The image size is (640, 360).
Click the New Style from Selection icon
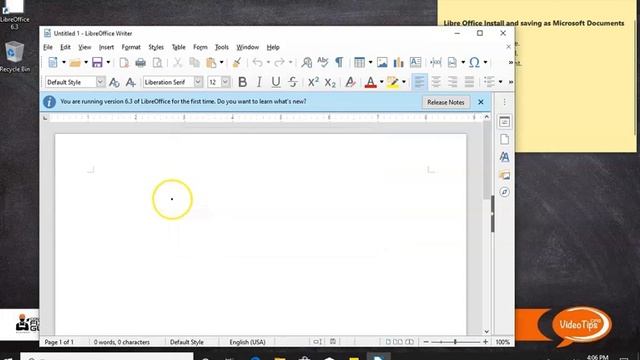(130, 82)
